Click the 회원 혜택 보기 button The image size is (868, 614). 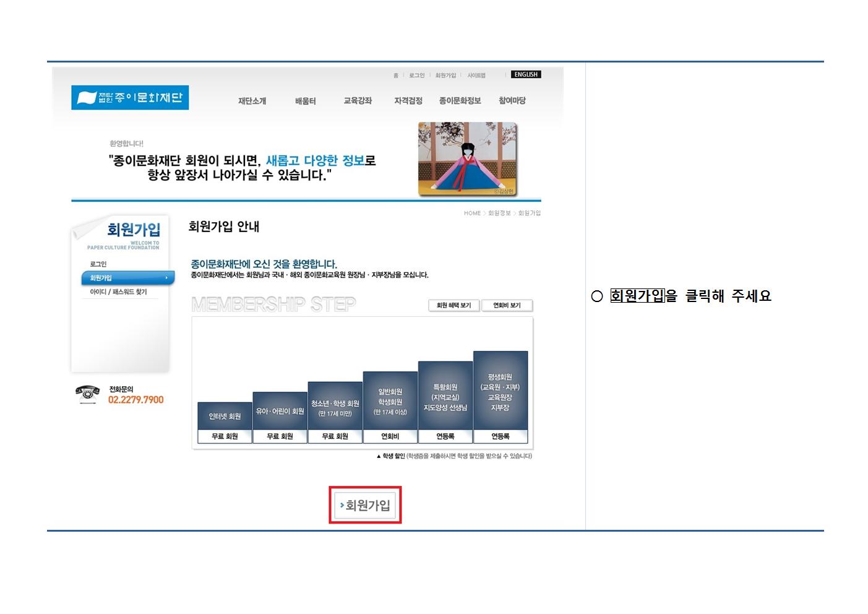[x=454, y=305]
